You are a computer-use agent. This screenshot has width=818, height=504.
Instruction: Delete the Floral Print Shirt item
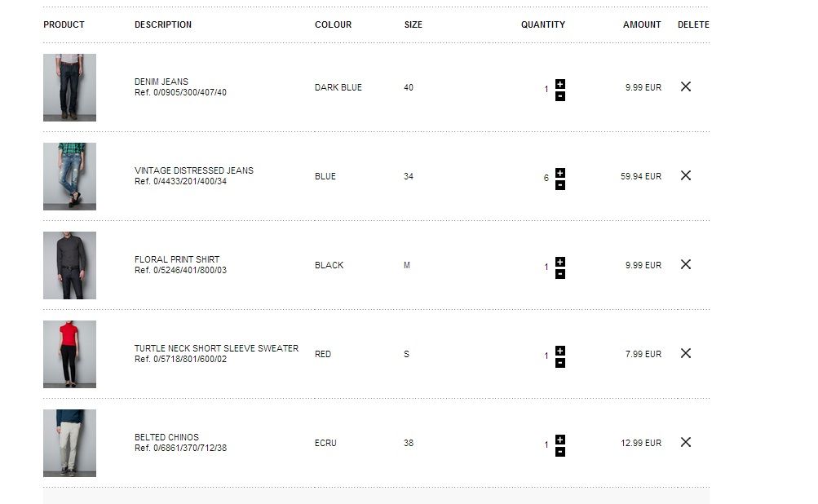(686, 264)
